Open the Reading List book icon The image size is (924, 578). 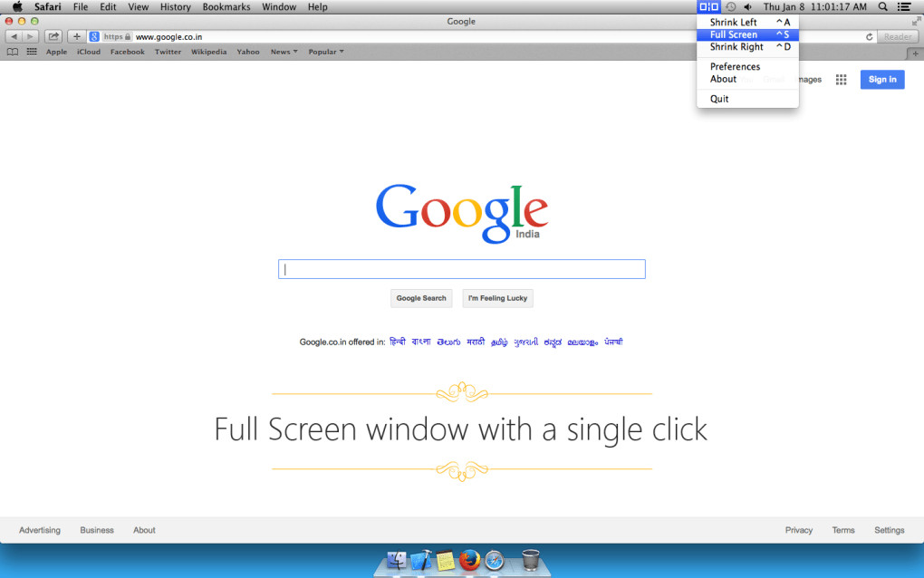click(13, 52)
